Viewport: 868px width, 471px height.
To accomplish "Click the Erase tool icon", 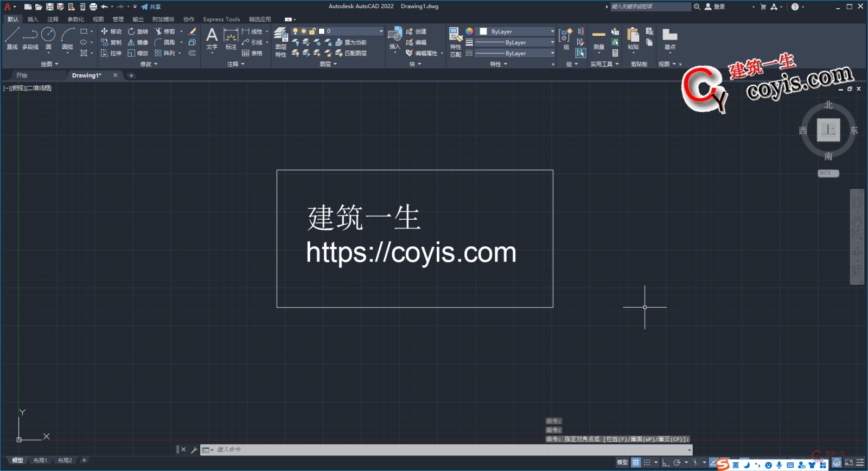I will 192,31.
